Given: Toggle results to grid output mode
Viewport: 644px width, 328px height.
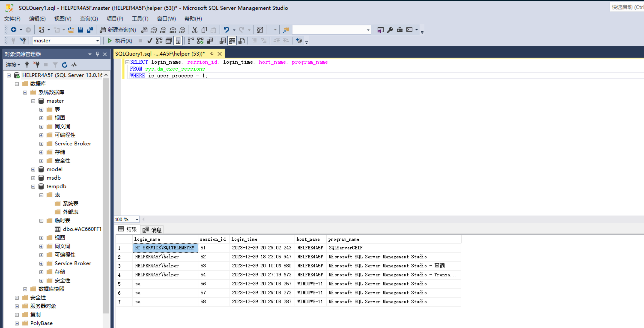Looking at the screenshot, I should (x=232, y=41).
